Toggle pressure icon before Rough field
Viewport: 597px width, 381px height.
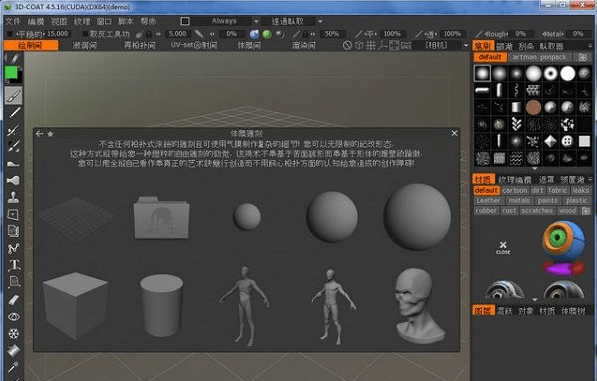478,34
